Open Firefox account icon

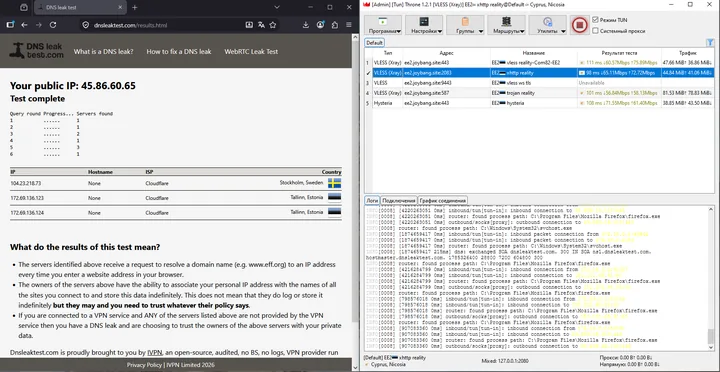321,25
